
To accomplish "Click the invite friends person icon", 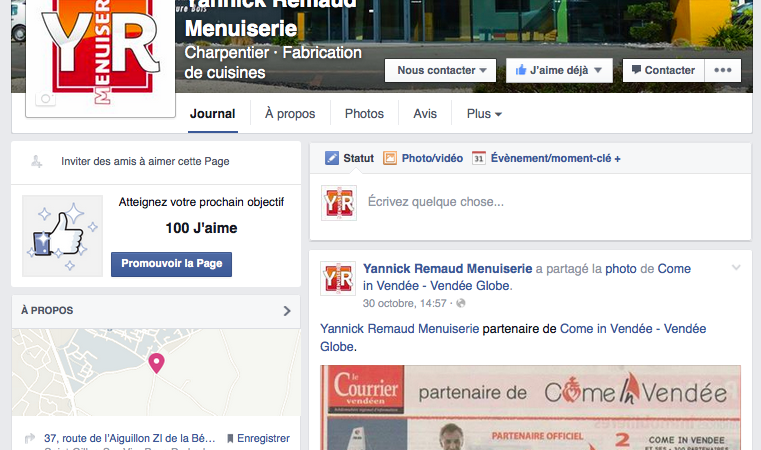I will click(x=36, y=161).
